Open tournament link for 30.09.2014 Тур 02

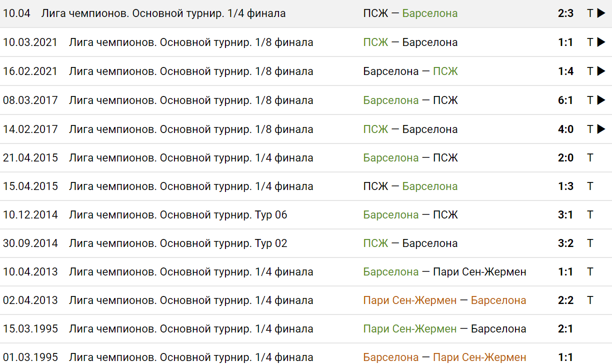(178, 243)
